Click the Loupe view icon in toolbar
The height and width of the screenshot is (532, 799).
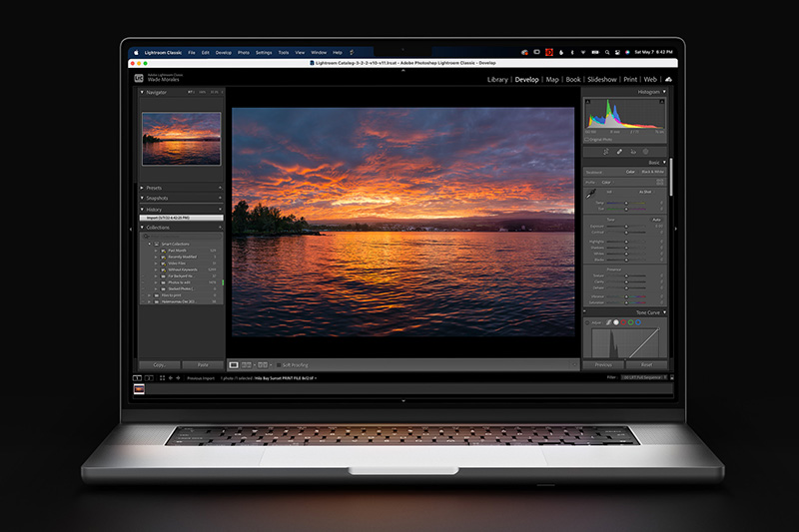[x=234, y=365]
